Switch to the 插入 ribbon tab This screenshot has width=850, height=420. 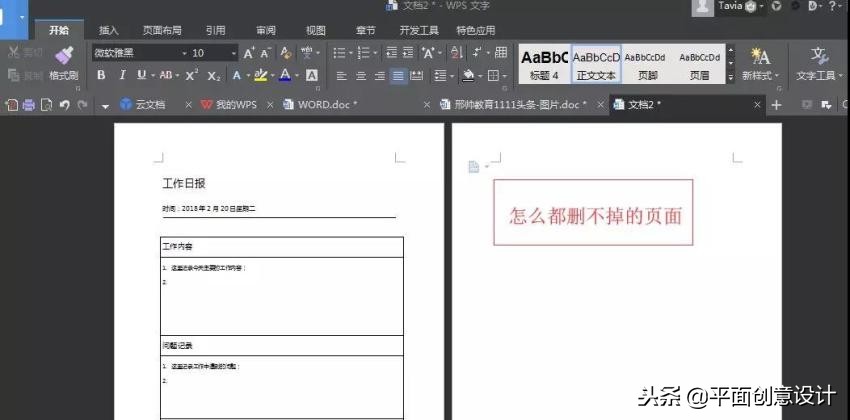[108, 30]
